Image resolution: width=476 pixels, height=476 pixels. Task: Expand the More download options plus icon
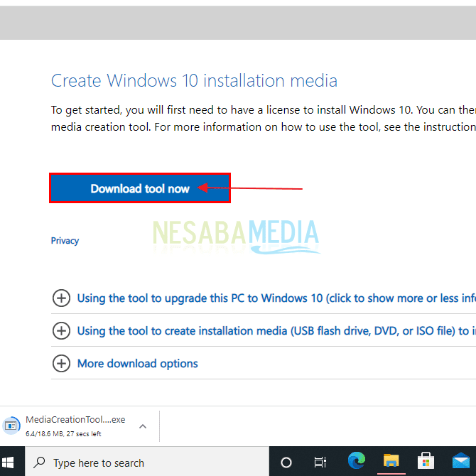pos(61,363)
